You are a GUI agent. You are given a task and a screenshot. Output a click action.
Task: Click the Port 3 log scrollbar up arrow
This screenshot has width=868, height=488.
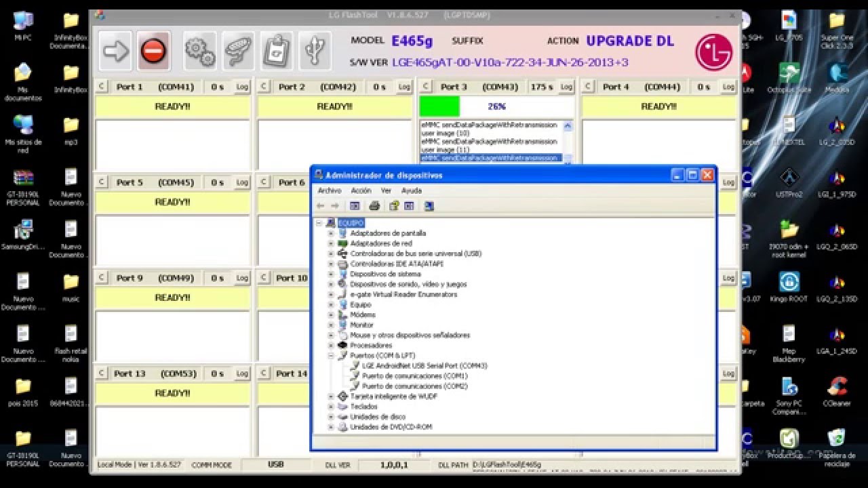pos(568,125)
